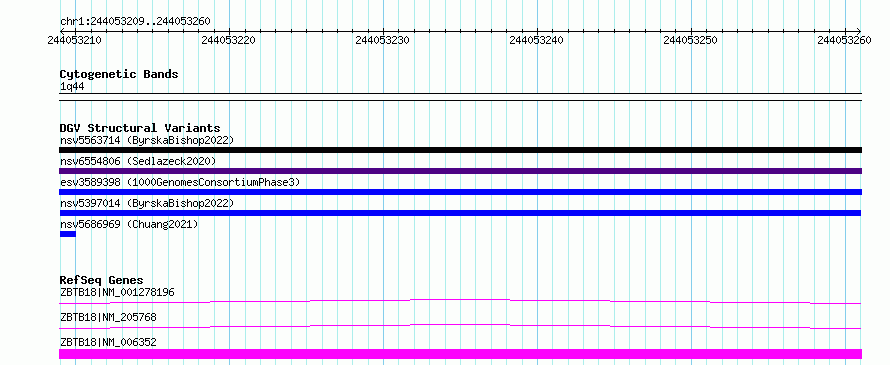The width and height of the screenshot is (890, 365).
Task: Click the thin magenta NM_205768 line
Action: point(460,326)
